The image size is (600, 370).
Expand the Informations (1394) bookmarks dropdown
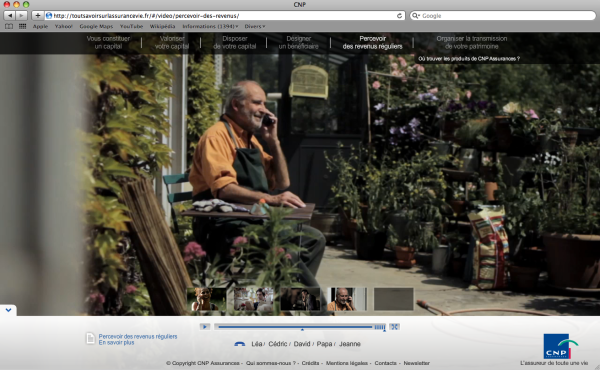(210, 26)
